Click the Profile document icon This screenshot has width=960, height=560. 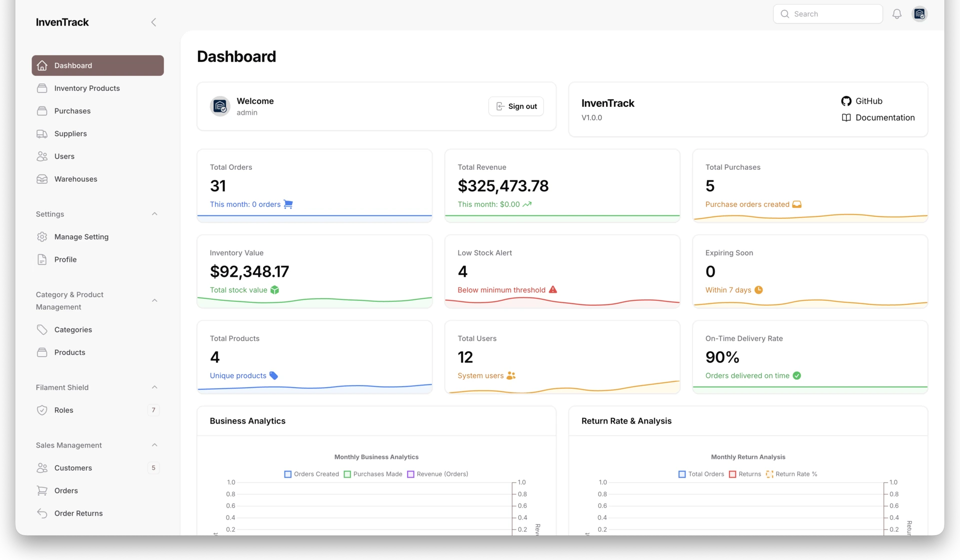point(42,260)
